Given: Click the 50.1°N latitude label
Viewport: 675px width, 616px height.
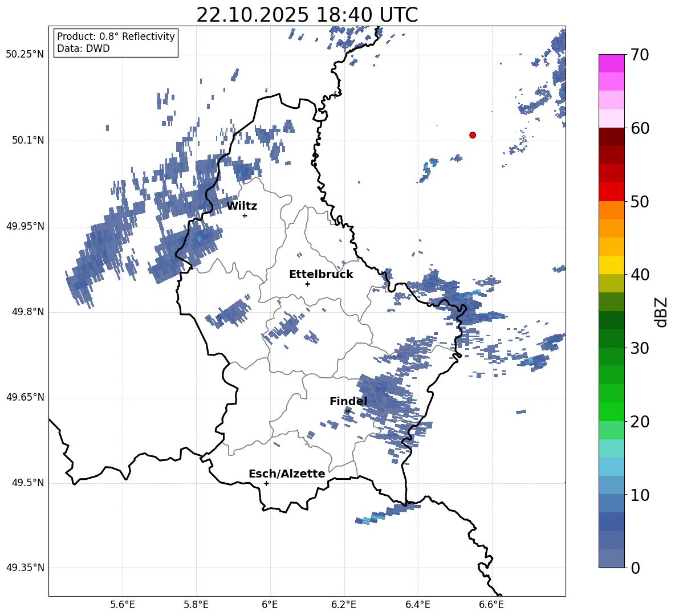Looking at the screenshot, I should (x=28, y=140).
